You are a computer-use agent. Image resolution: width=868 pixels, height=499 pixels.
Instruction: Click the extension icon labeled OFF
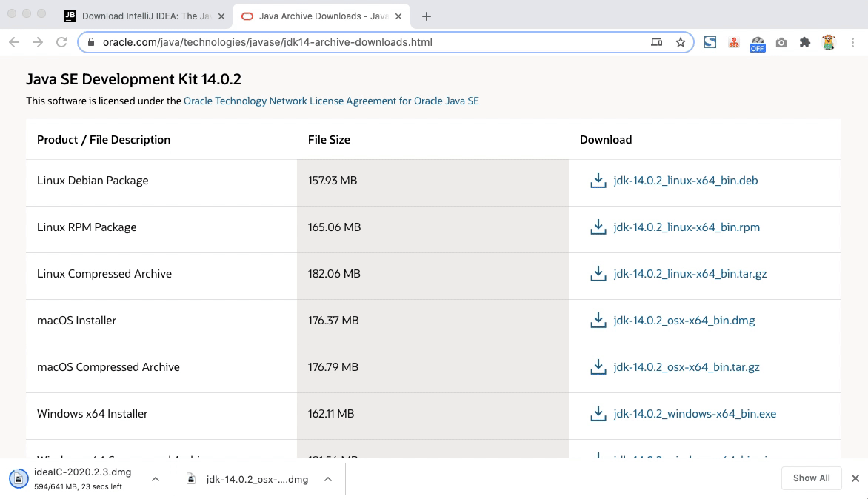[x=758, y=44]
